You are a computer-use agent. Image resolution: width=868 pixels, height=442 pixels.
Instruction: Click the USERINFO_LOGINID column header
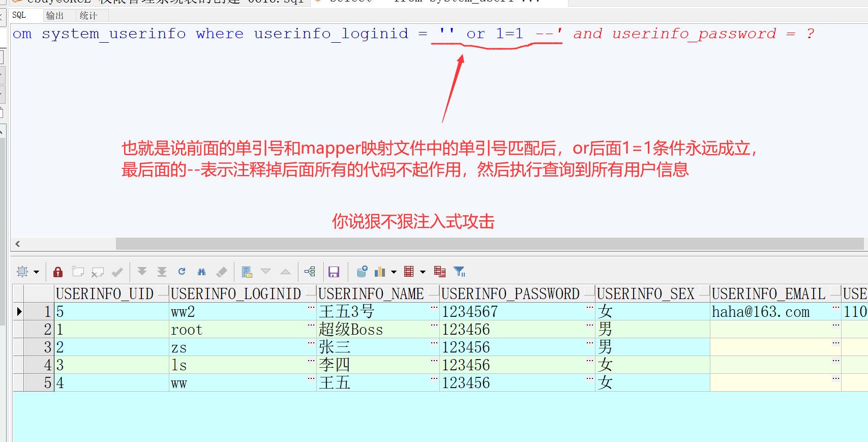click(x=243, y=293)
